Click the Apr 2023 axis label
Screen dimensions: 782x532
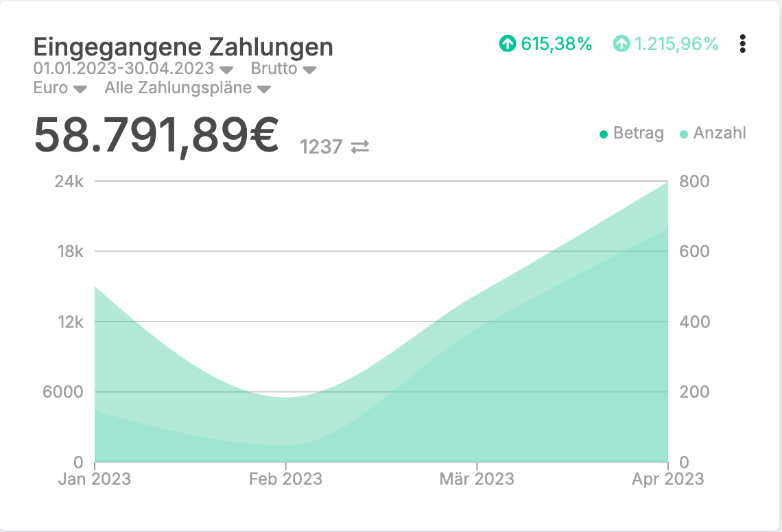click(x=667, y=479)
